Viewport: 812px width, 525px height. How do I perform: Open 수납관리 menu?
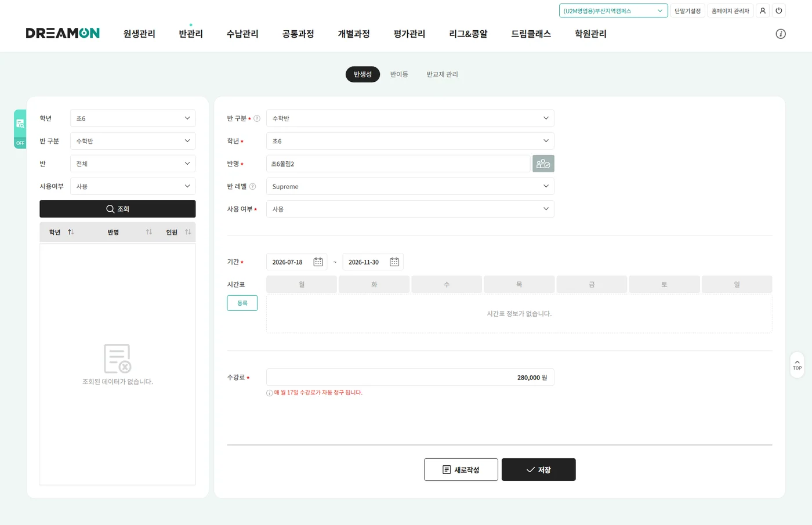tap(242, 34)
